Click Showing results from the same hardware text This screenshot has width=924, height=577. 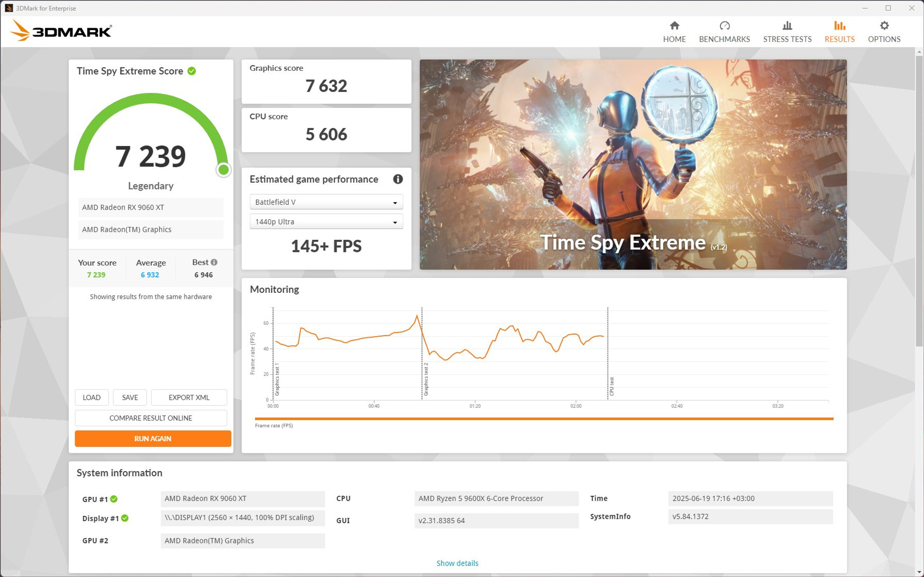(x=151, y=297)
